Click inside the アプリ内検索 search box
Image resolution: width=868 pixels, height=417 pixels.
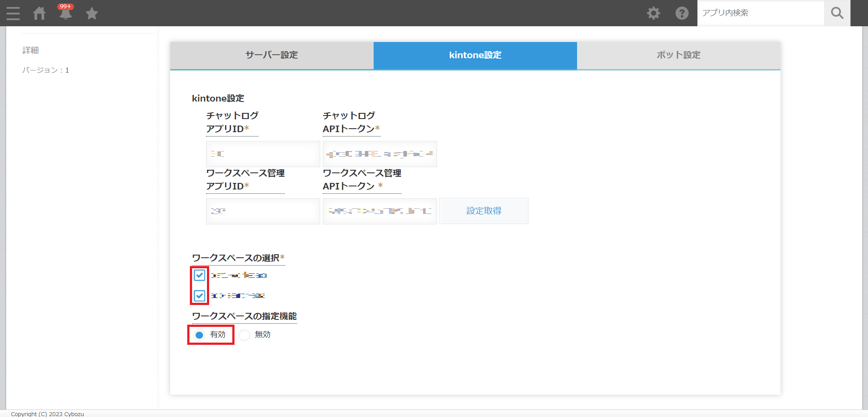coord(760,13)
